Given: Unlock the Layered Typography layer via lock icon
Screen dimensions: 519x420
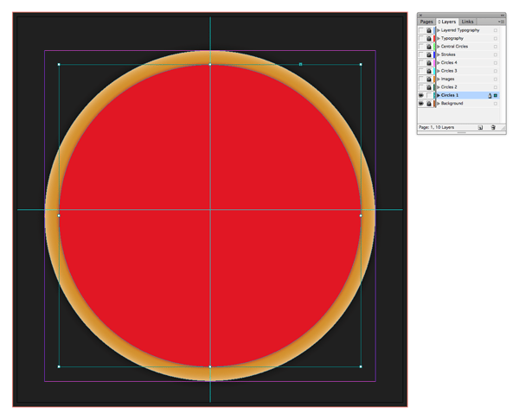Looking at the screenshot, I should pos(429,30).
